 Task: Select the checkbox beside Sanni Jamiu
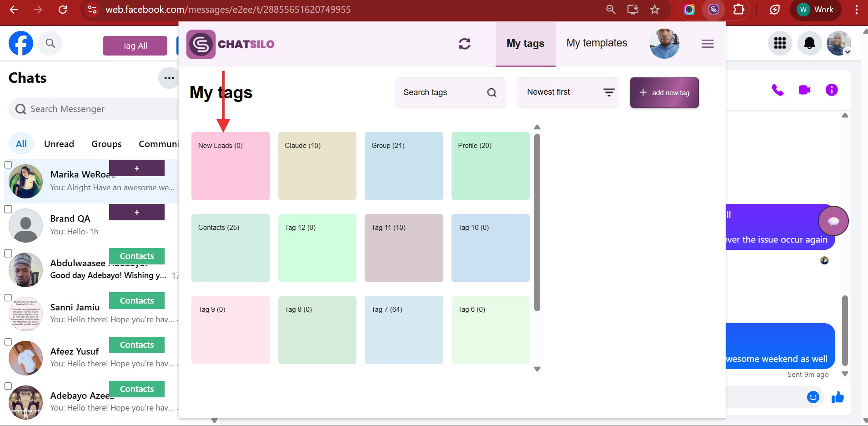coord(8,298)
